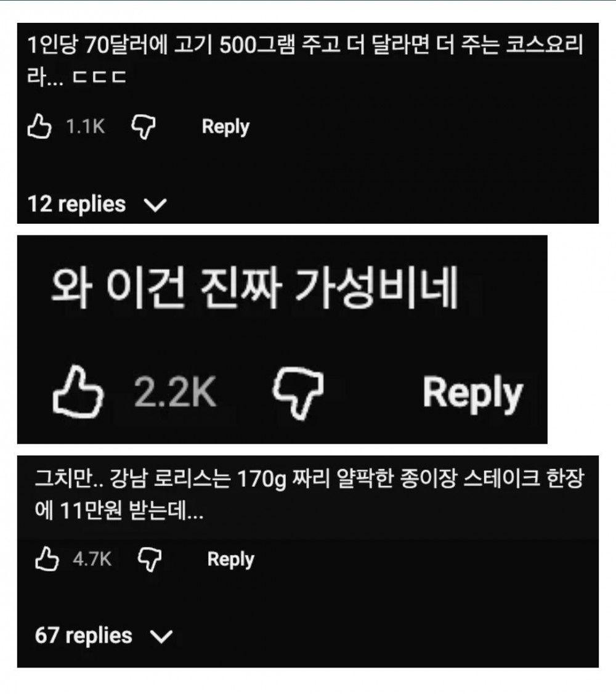Click the 에 11만원 받는데 comment line
The image size is (616, 694).
tap(119, 511)
